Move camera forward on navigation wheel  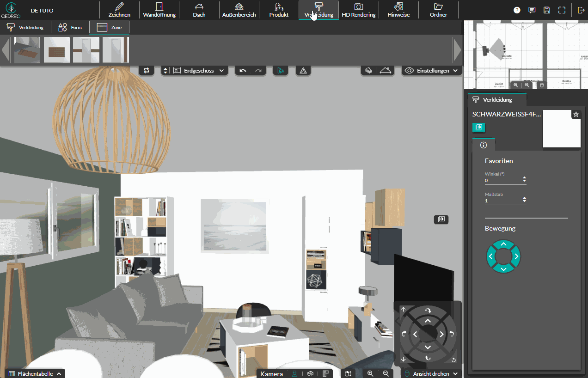coord(428,321)
